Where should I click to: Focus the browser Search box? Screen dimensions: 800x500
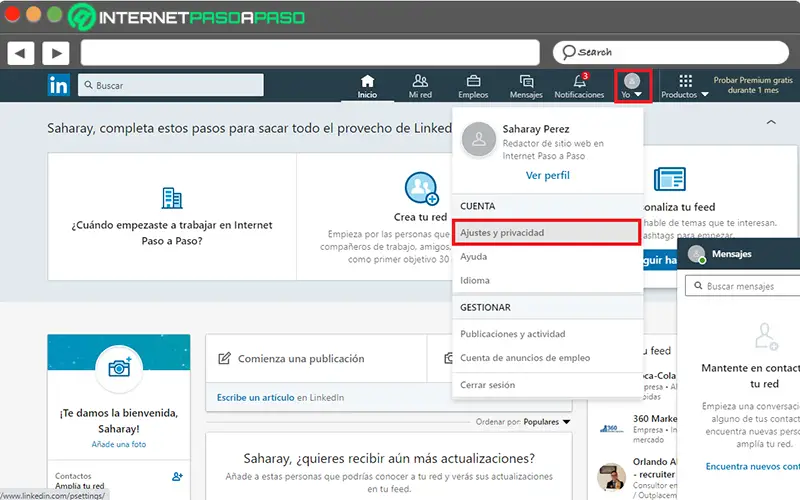click(x=671, y=53)
